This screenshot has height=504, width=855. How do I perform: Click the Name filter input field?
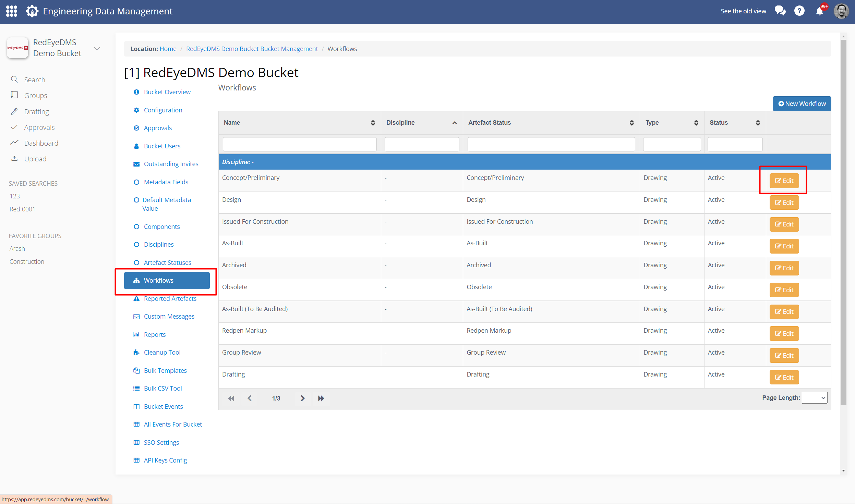coord(299,144)
